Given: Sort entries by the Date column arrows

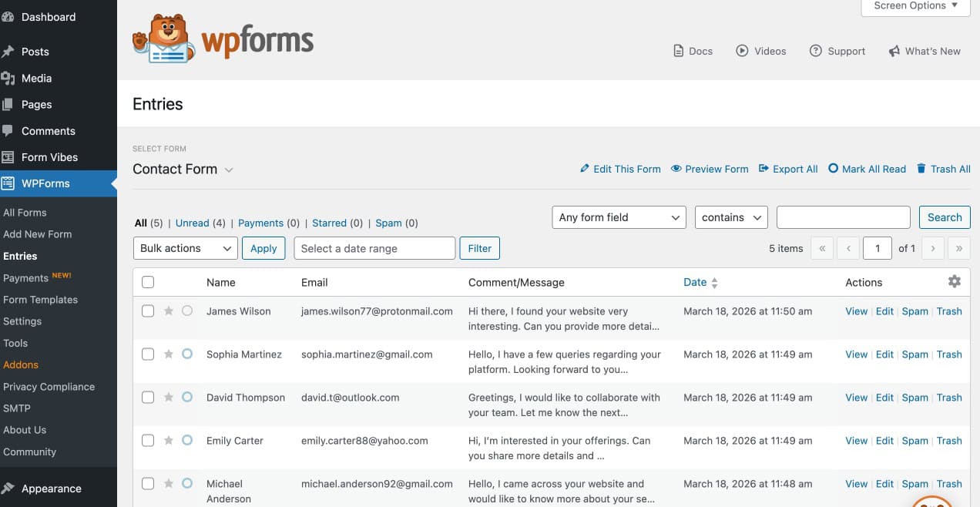Looking at the screenshot, I should click(x=714, y=283).
